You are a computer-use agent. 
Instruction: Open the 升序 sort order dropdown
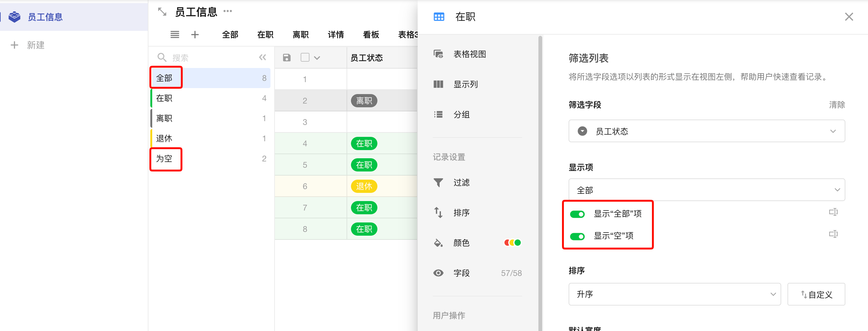(675, 294)
